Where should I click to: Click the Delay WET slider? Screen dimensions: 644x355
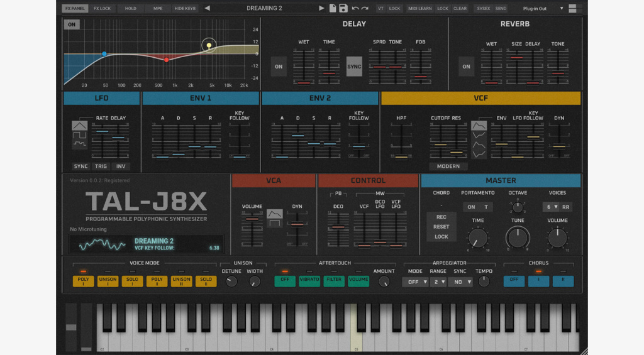304,67
